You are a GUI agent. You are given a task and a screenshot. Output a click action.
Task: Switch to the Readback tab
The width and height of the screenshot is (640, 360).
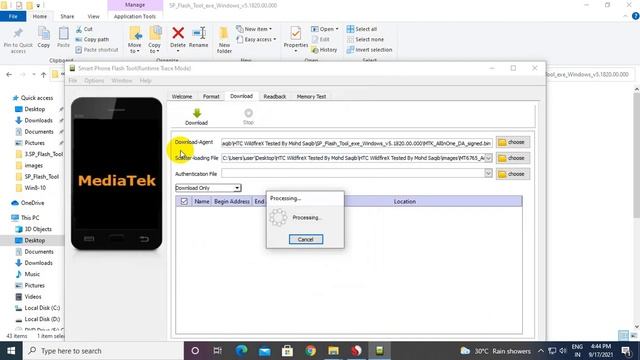pyautogui.click(x=275, y=96)
